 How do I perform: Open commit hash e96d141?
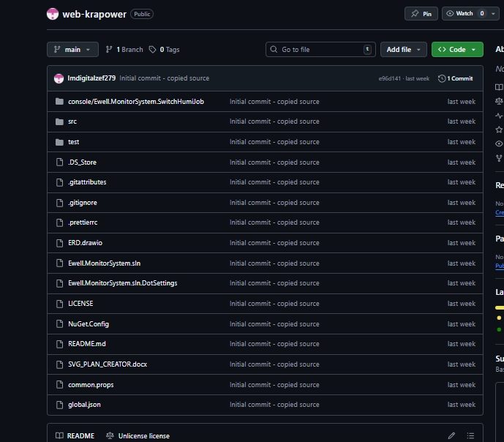tap(390, 78)
